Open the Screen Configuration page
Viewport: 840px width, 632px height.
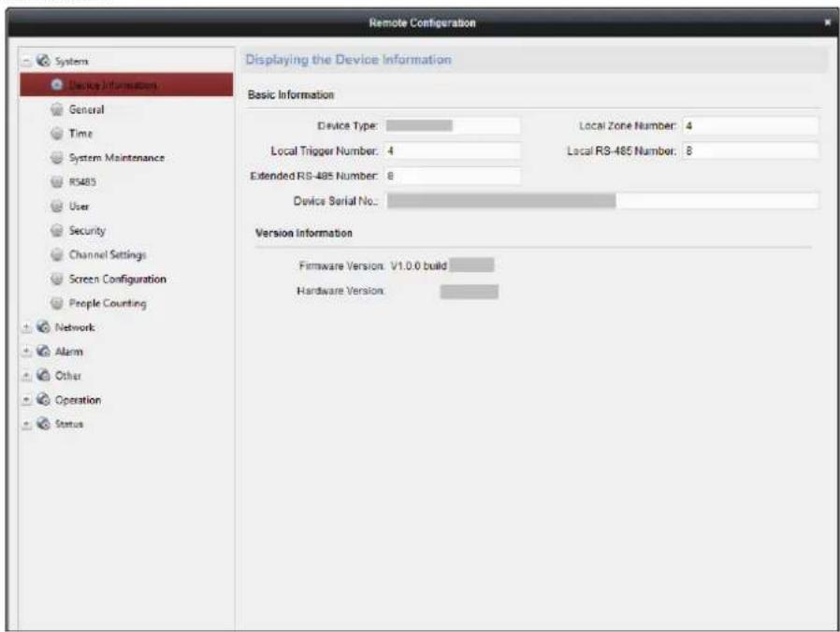[118, 279]
